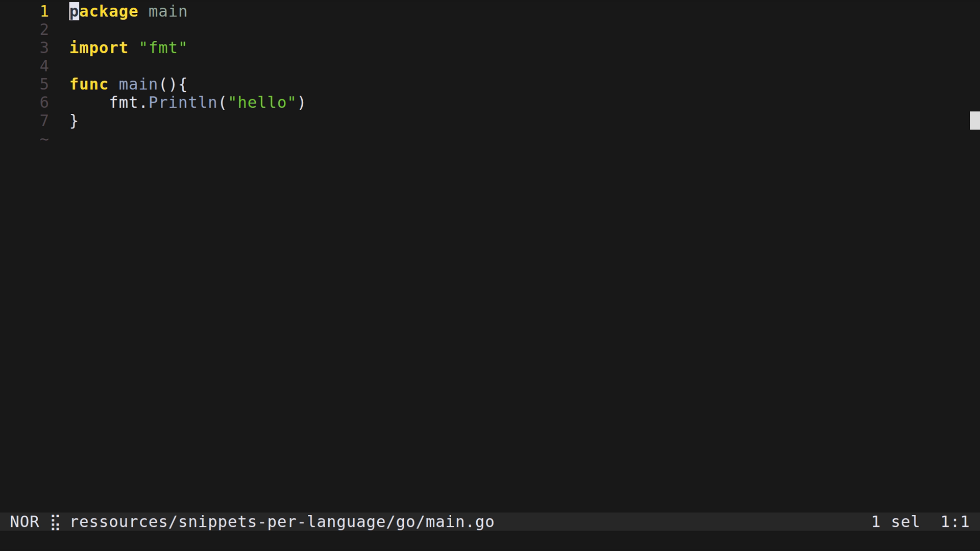This screenshot has height=551, width=980.
Task: Click line number 6 in the gutter
Action: point(44,103)
